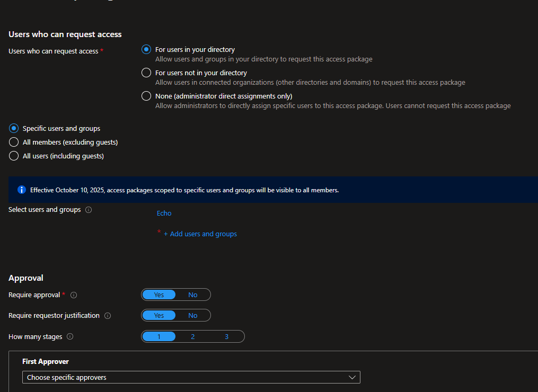Set Require requestor justification to No
Screen dimensions: 538x392
[x=193, y=315]
